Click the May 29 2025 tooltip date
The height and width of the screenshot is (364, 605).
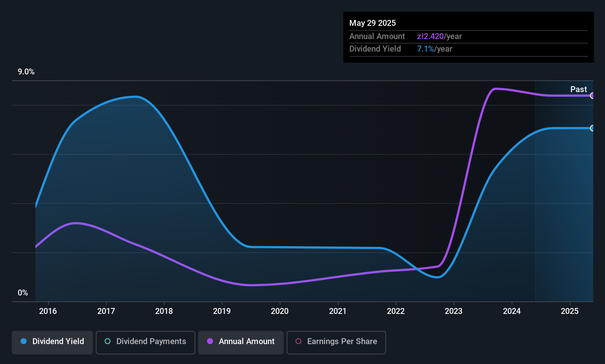pyautogui.click(x=373, y=23)
